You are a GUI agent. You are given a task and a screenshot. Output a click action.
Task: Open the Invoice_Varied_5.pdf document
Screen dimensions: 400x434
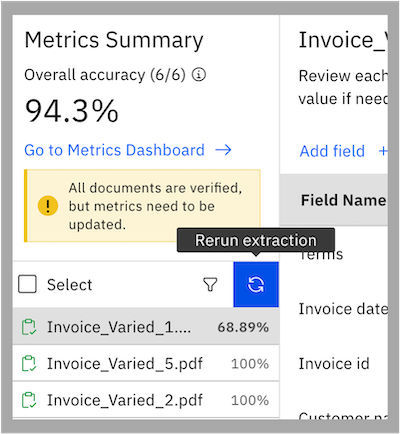point(146,363)
